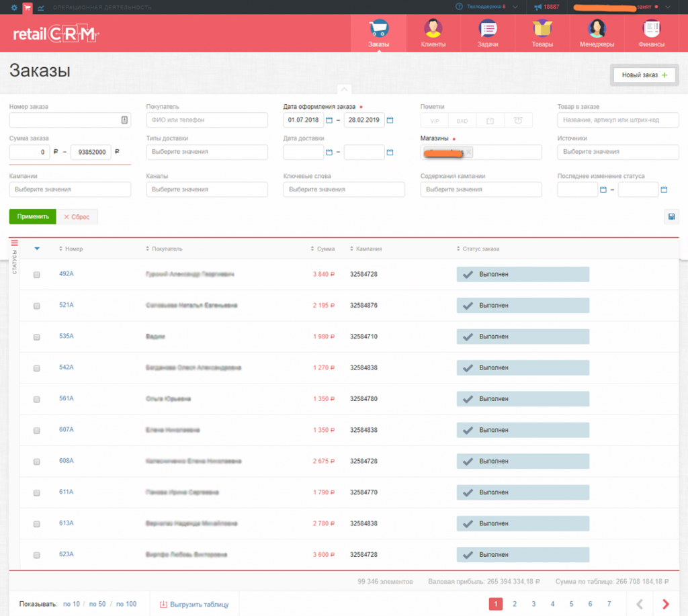
Task: Click the save filter floppy disk icon
Action: (671, 216)
